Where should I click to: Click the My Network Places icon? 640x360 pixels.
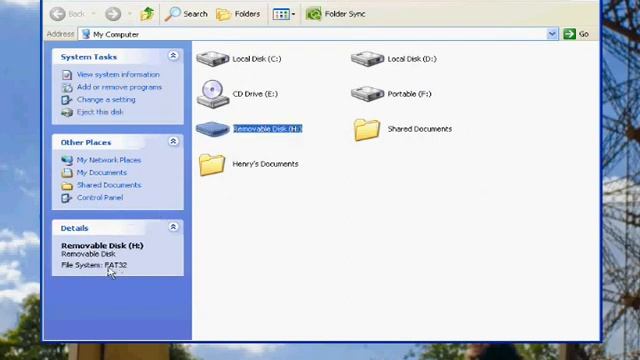pos(67,160)
